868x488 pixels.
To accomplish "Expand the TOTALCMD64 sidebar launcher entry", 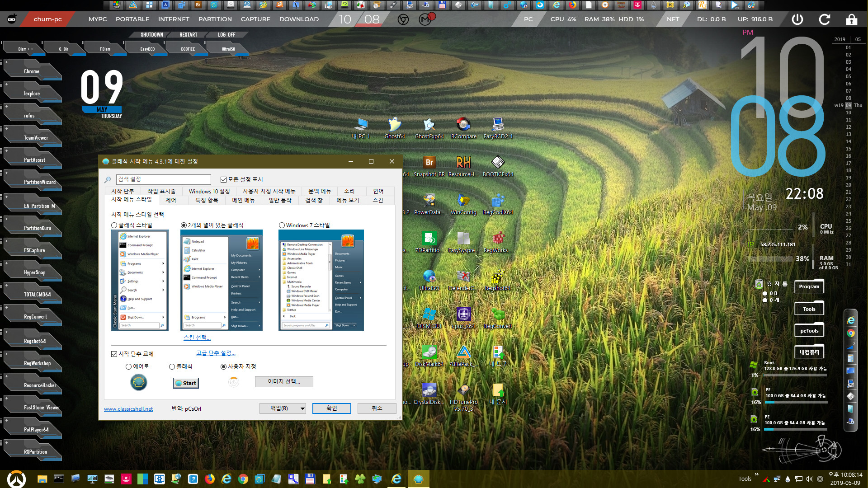I will click(6, 285).
